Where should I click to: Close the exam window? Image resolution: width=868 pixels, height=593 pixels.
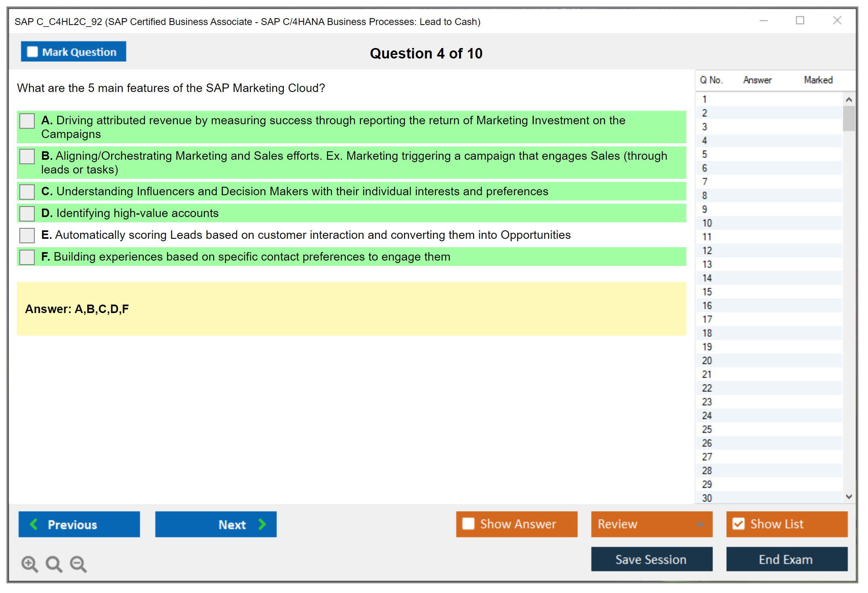pos(837,21)
